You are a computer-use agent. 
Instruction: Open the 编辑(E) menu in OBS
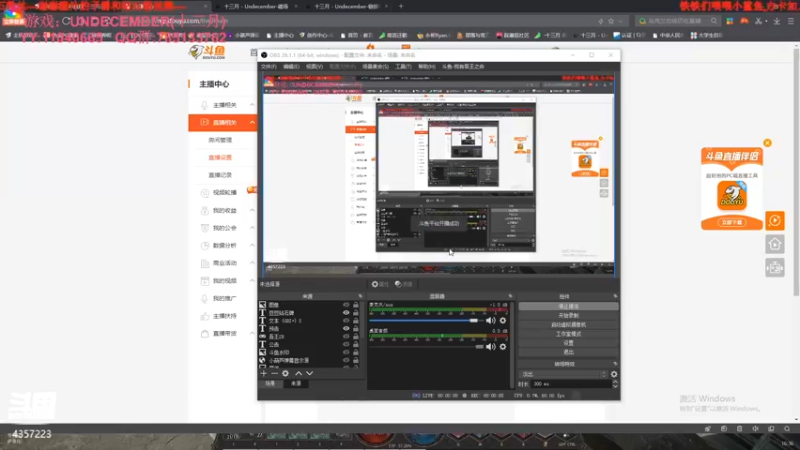pyautogui.click(x=291, y=66)
